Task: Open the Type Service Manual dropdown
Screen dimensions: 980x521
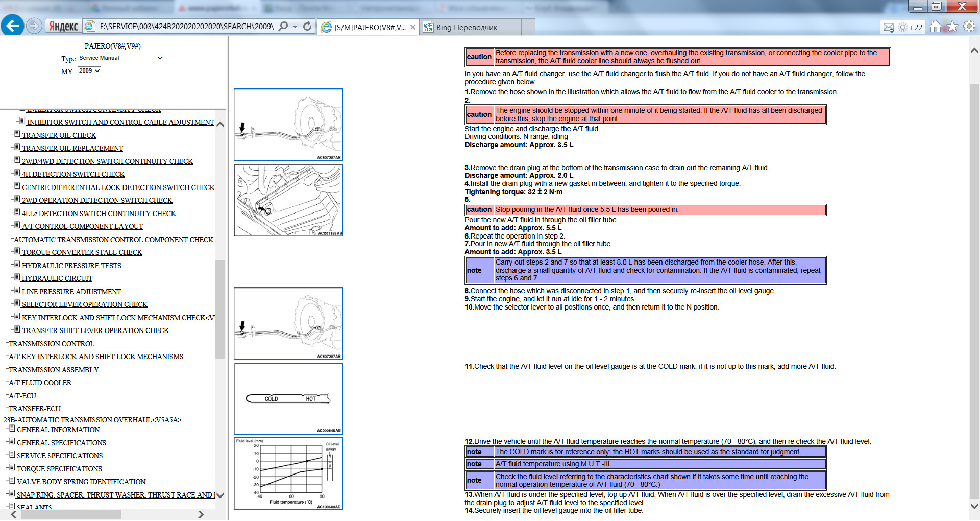Action: click(120, 58)
